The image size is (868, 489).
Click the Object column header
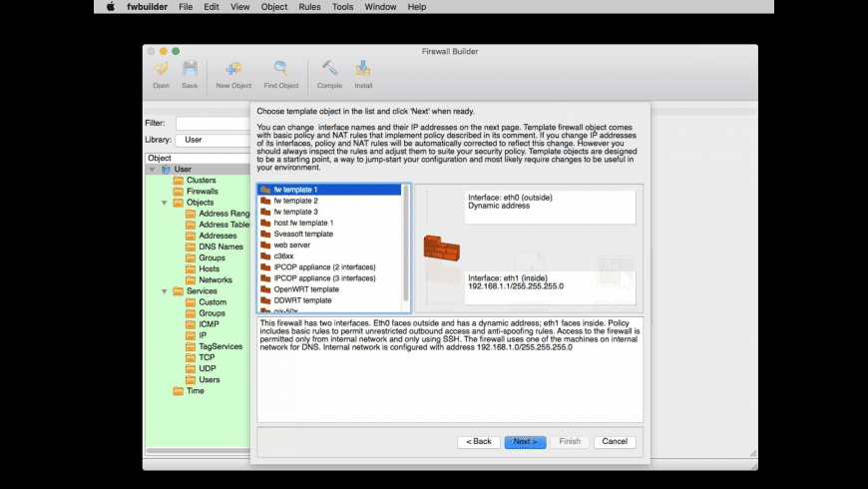198,158
